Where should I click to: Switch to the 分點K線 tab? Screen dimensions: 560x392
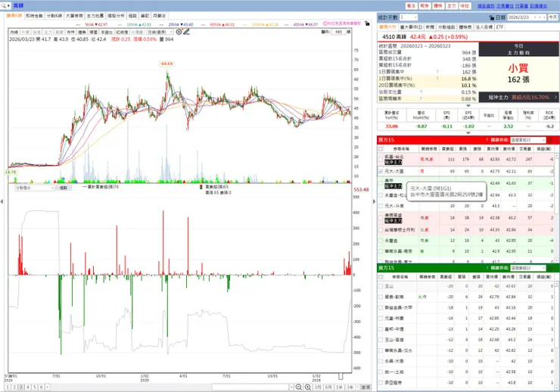click(x=54, y=16)
